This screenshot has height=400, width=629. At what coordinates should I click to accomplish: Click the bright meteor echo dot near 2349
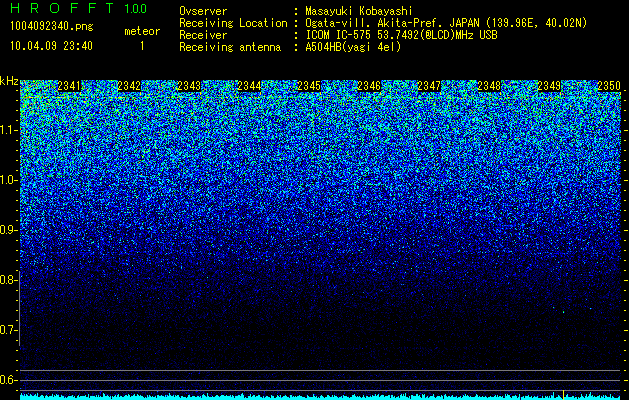(563, 312)
